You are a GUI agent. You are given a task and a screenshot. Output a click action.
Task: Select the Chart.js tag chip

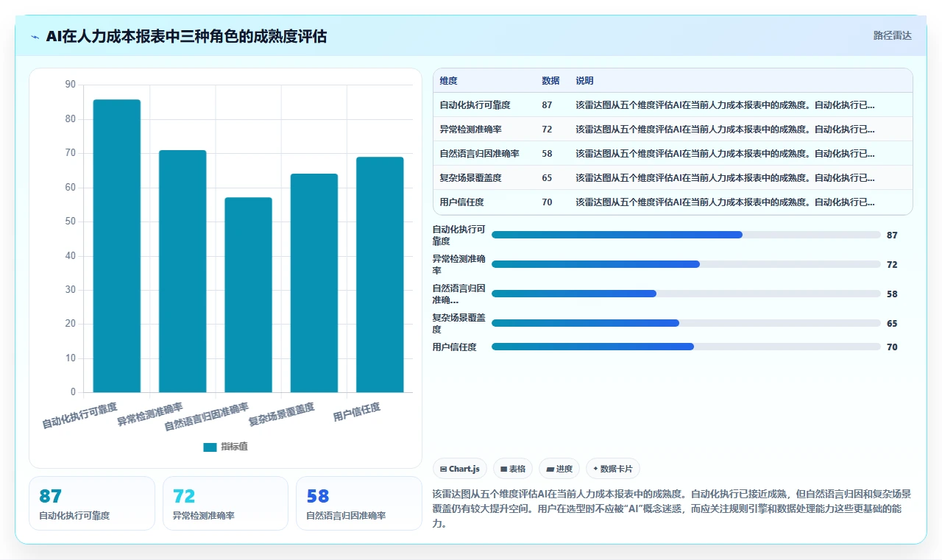(460, 469)
